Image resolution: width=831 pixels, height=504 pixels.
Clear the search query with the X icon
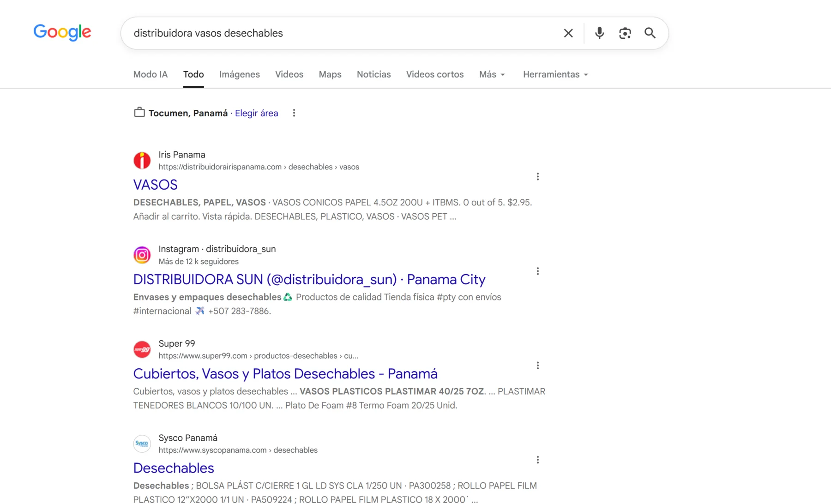568,33
